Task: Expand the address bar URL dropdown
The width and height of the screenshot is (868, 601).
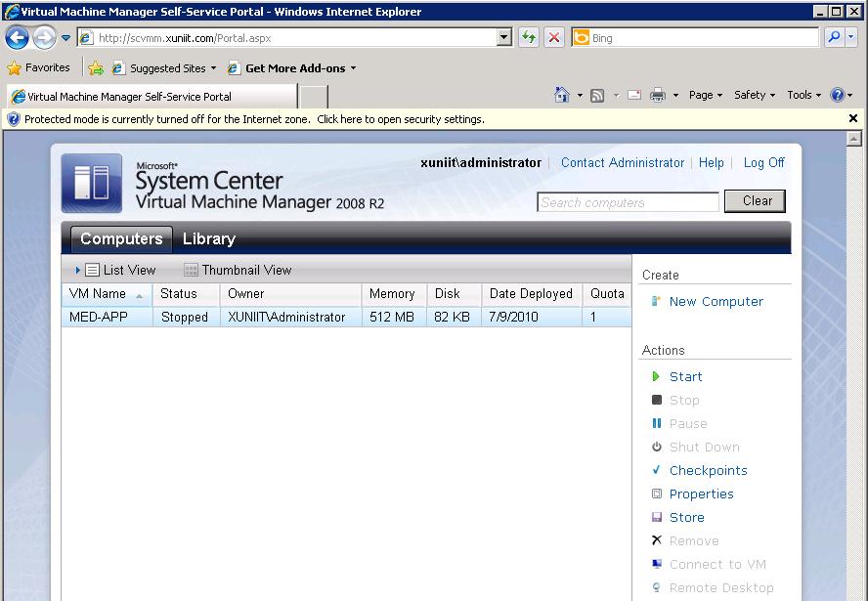Action: (503, 38)
